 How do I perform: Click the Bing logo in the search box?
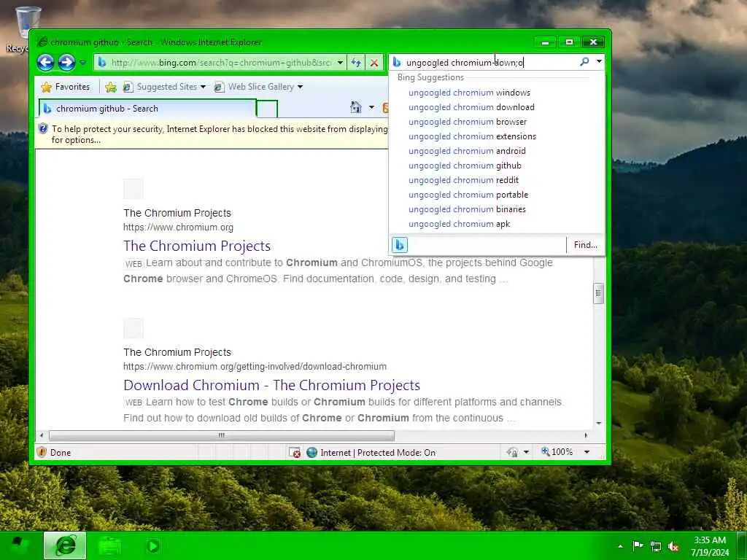396,62
